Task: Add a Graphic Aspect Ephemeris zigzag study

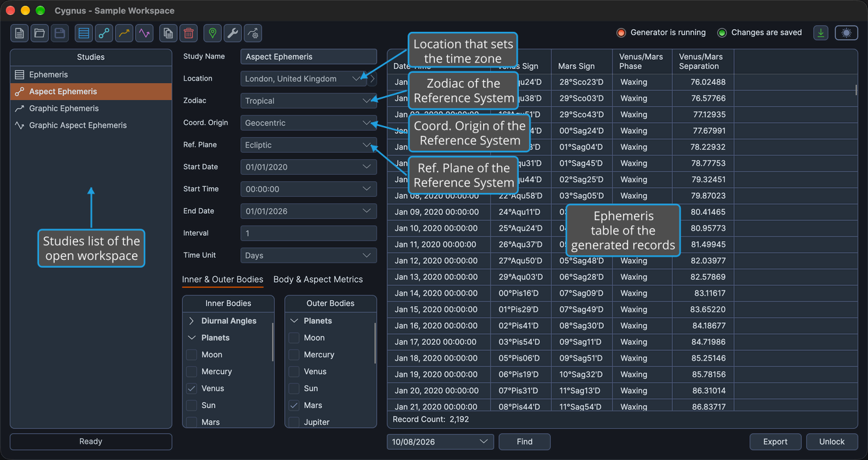Action: [x=144, y=33]
